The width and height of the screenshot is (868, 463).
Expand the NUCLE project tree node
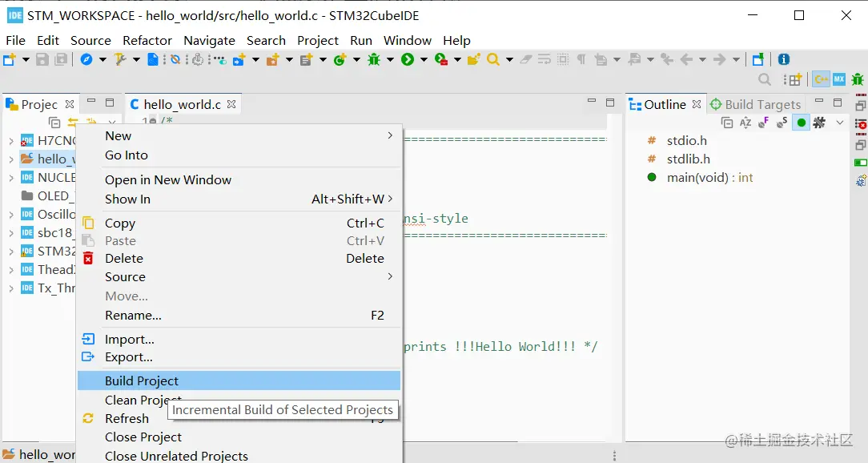click(x=11, y=178)
